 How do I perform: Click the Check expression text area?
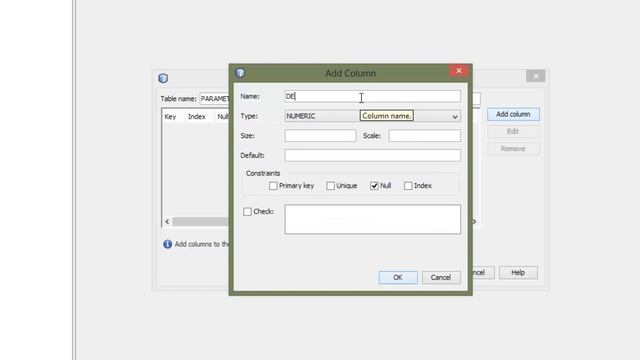[x=373, y=219]
